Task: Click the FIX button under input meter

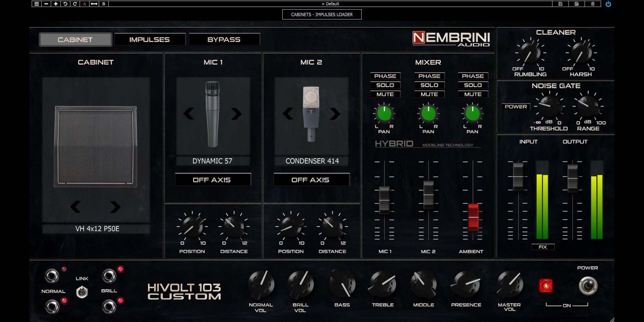Action: click(542, 247)
